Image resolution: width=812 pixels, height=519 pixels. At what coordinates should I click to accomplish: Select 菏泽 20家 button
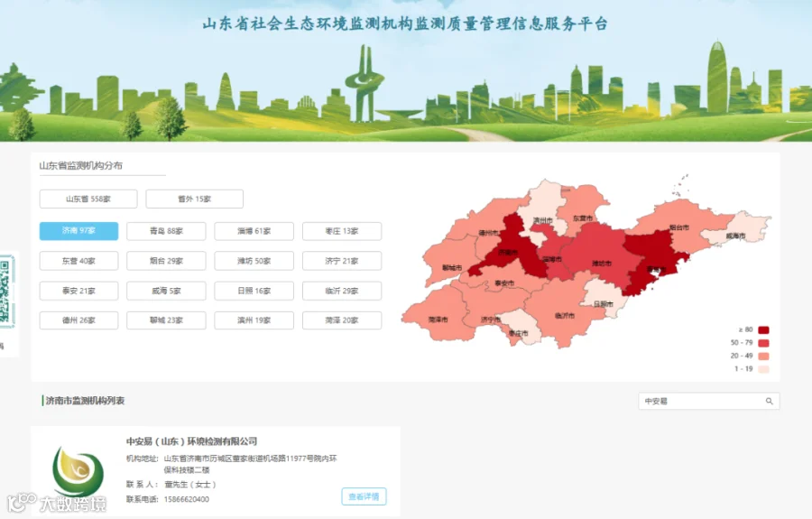[342, 320]
